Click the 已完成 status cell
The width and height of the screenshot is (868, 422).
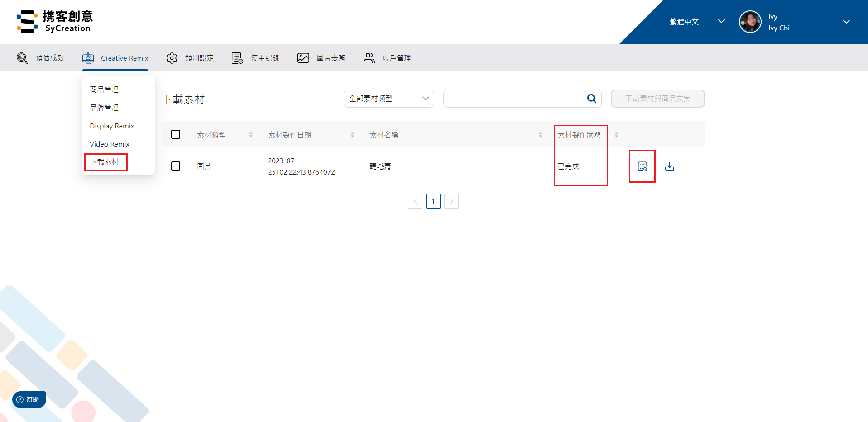tap(568, 166)
